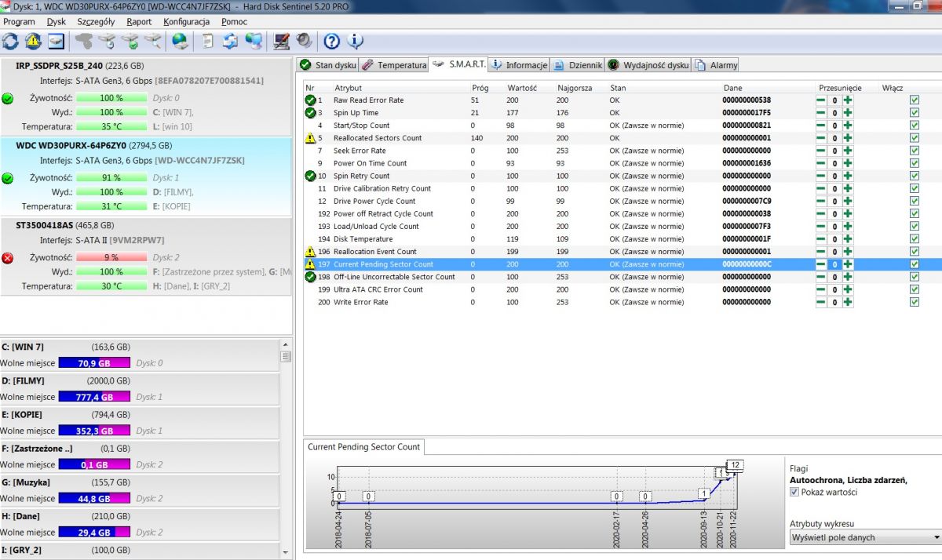Click green check beside Raw Read Error Rate

pos(310,100)
